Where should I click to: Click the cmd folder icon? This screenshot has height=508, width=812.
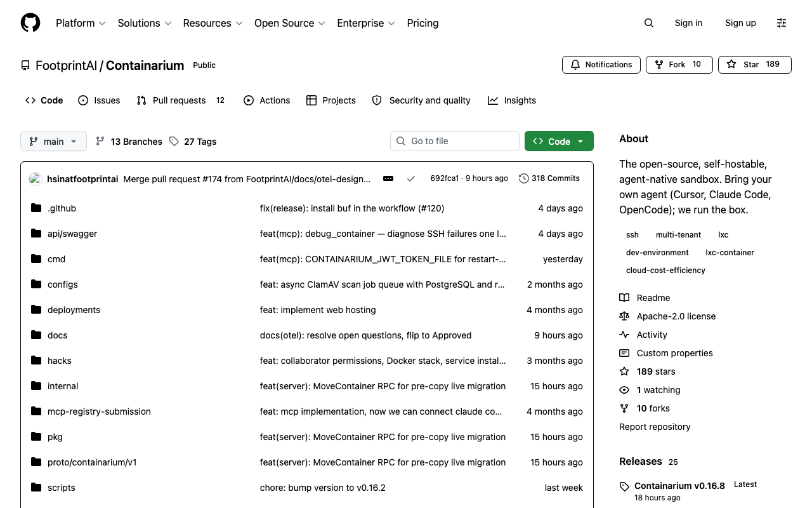pos(36,258)
